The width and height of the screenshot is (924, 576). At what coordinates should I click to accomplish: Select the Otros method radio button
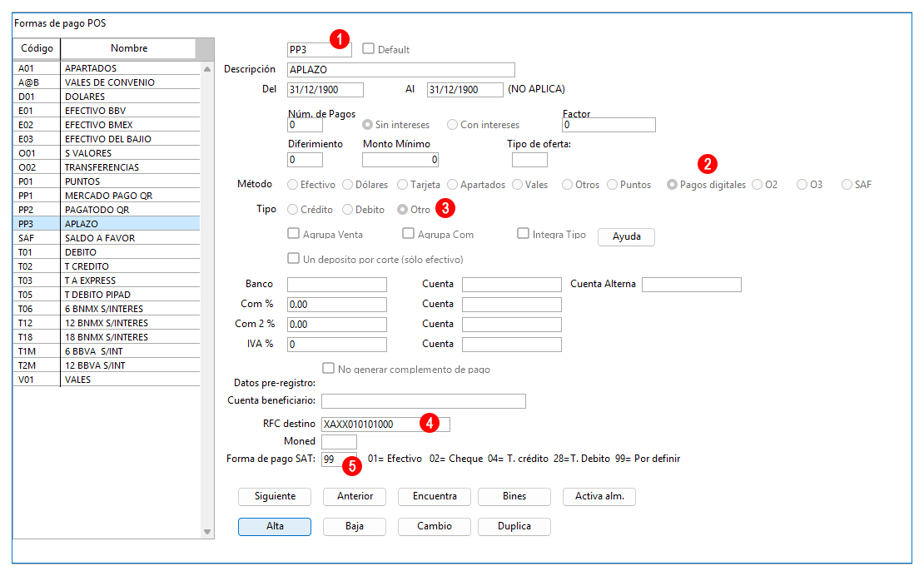568,185
